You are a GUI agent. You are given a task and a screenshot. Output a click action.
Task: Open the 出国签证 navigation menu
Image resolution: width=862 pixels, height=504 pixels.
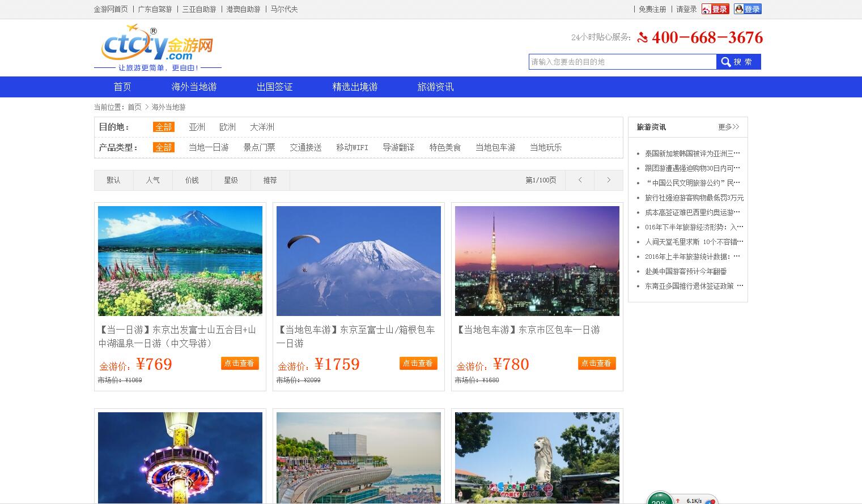[274, 87]
